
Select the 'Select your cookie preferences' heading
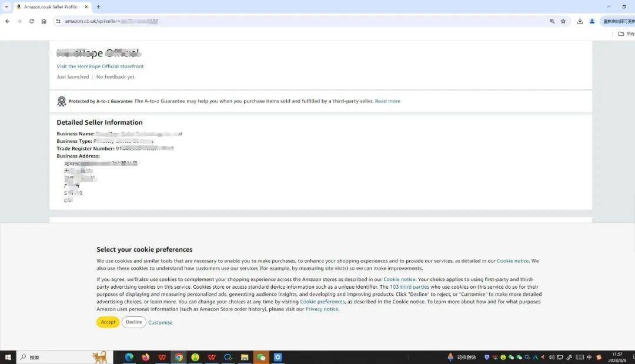pos(145,250)
